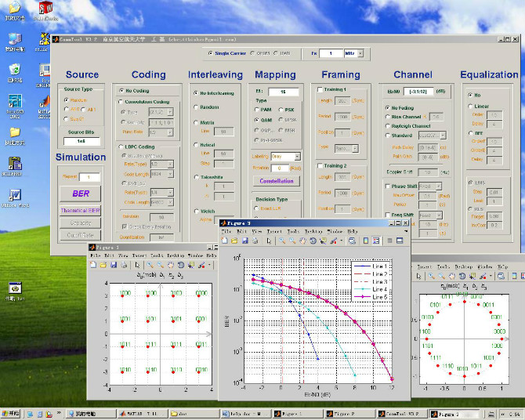
Task: Choose LDPC Coding radio option
Action: 118,146
